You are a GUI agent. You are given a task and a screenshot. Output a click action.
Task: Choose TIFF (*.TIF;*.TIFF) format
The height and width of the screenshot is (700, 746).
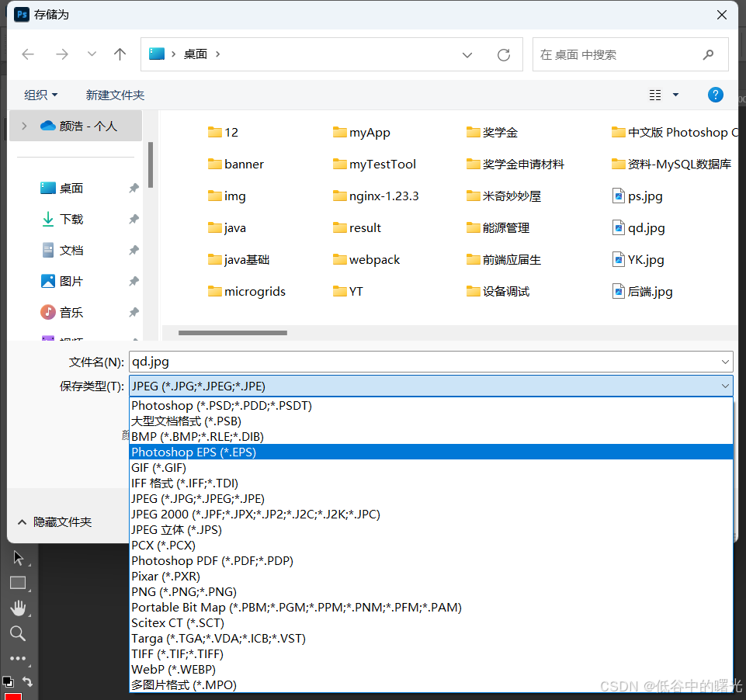pyautogui.click(x=431, y=654)
